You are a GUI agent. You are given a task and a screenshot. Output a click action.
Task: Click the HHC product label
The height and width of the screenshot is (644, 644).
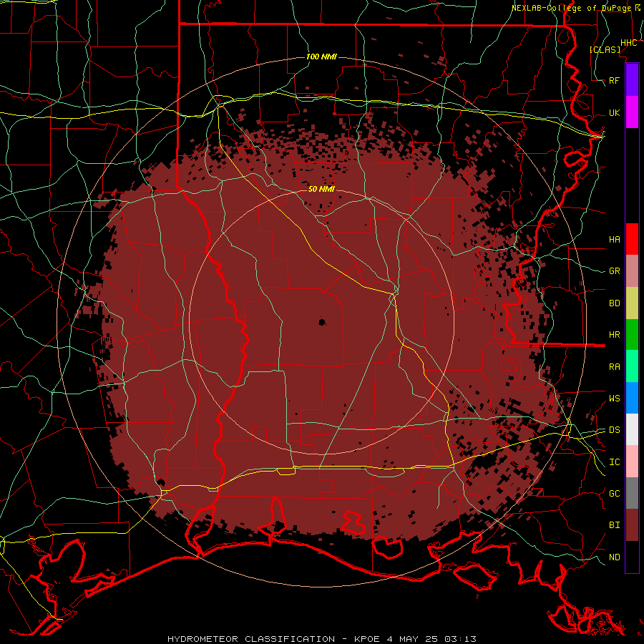[628, 43]
